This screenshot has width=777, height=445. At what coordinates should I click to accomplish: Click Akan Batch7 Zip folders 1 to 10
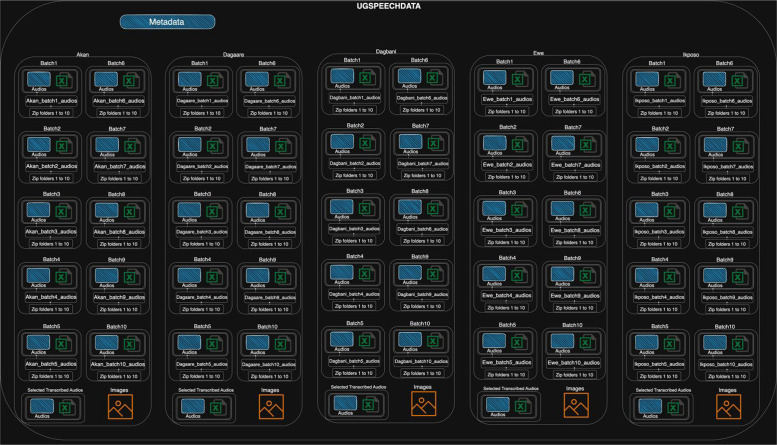click(119, 178)
